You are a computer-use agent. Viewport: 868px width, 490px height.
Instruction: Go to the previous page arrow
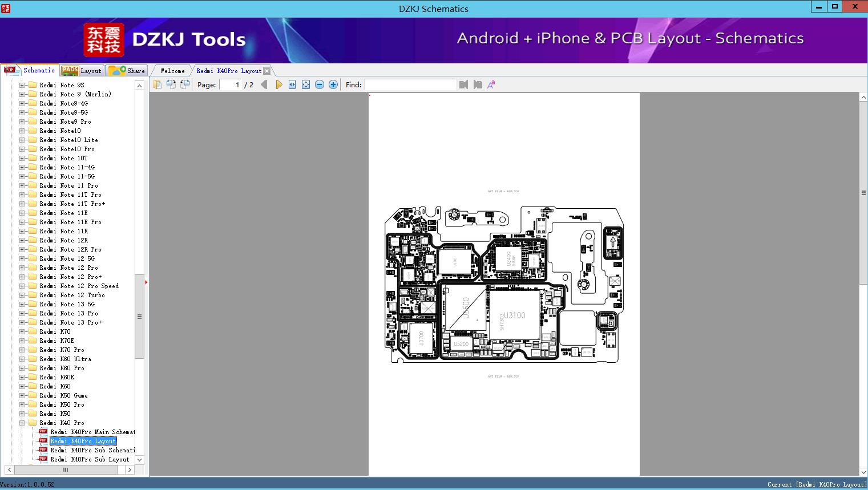click(264, 84)
